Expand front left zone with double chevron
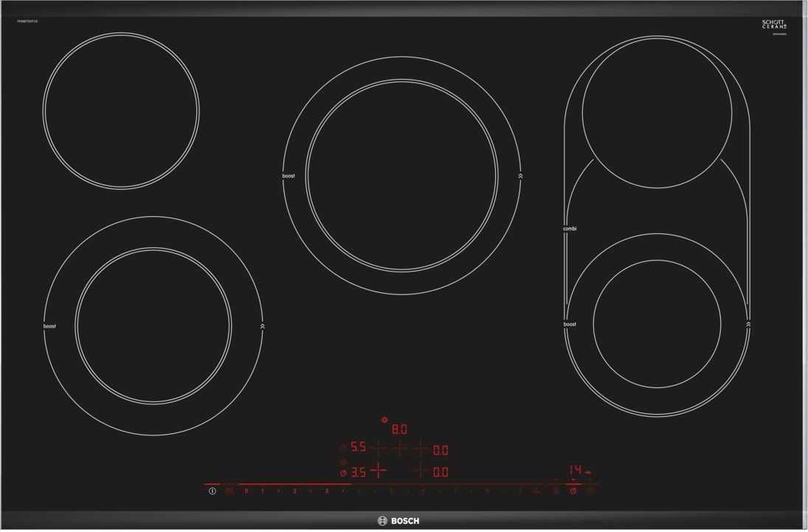808x532 pixels. pos(262,327)
